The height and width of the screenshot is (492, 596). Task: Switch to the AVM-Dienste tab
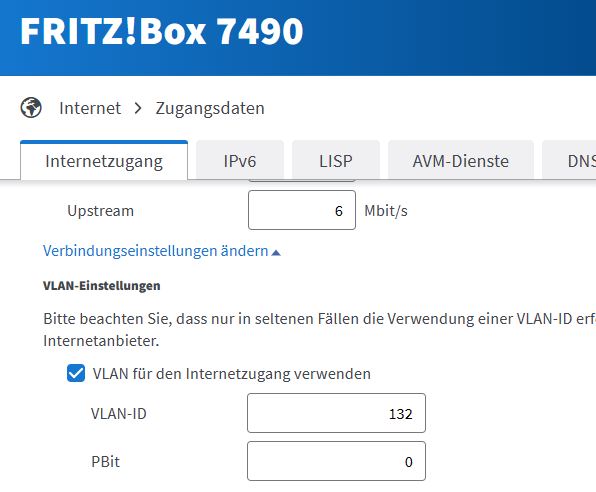pos(461,161)
